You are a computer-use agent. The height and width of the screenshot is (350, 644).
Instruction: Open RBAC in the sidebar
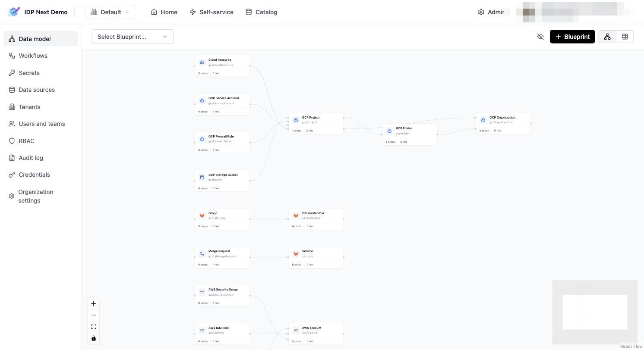41,141
